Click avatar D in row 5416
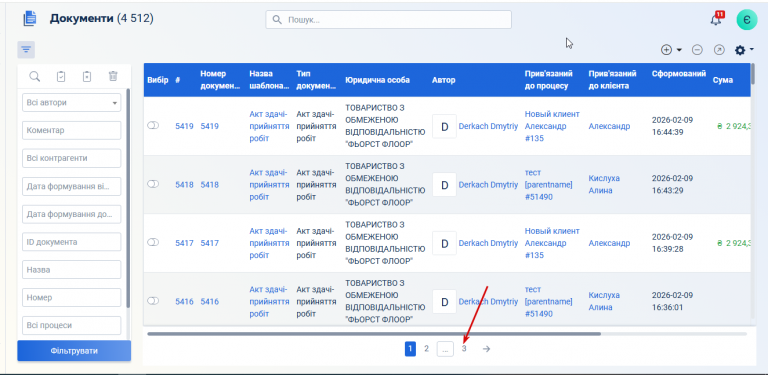The width and height of the screenshot is (768, 375). 445,302
